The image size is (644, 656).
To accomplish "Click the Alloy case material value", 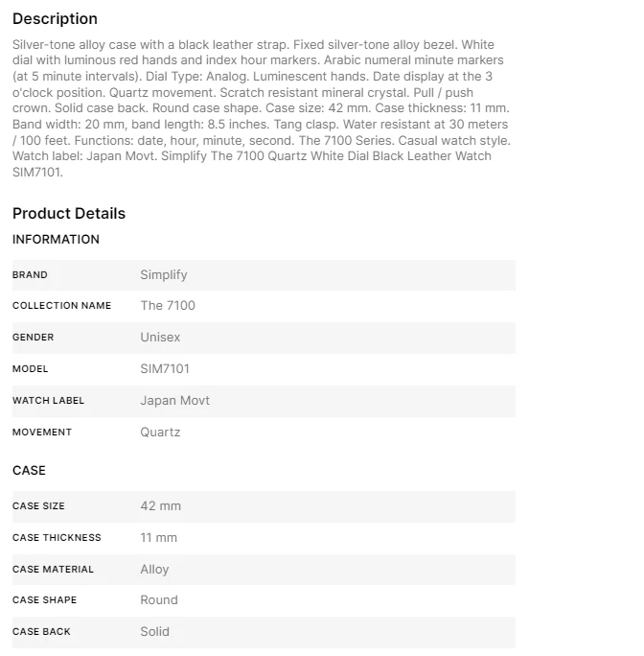I will click(x=154, y=570).
